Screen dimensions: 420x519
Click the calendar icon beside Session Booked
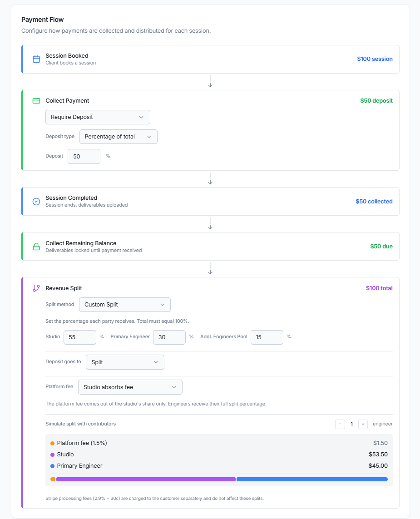tap(36, 59)
